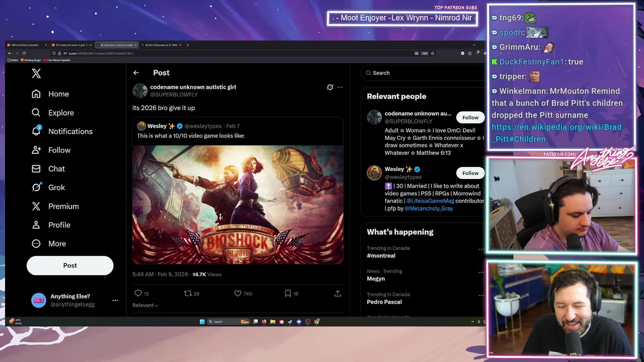This screenshot has height=362, width=644.
Task: Click the Windows taskbar search box
Action: click(229, 322)
